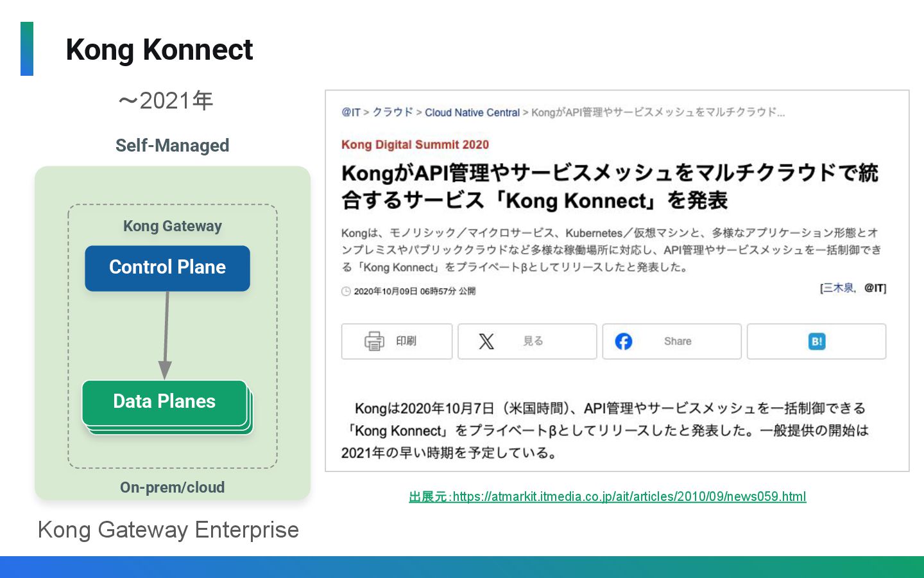Click the Hatena Bookmark B! icon
Screen dimensions: 924x578
tap(816, 341)
